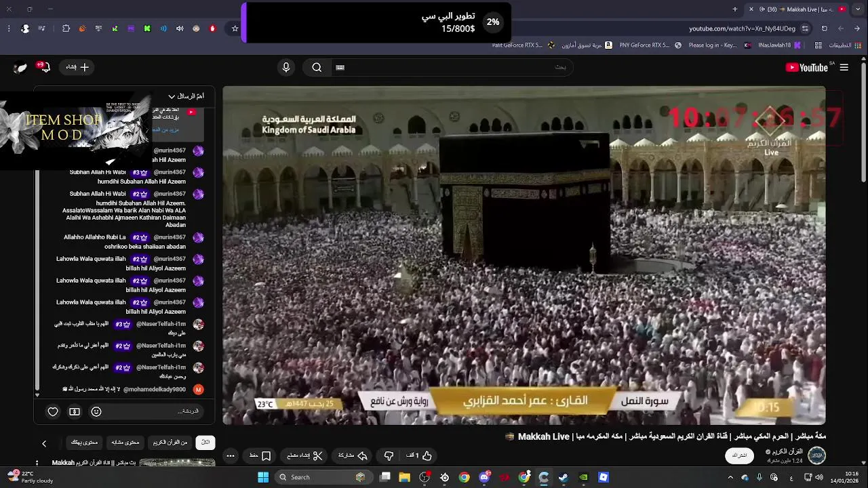Show hidden system tray icons

pos(730,477)
